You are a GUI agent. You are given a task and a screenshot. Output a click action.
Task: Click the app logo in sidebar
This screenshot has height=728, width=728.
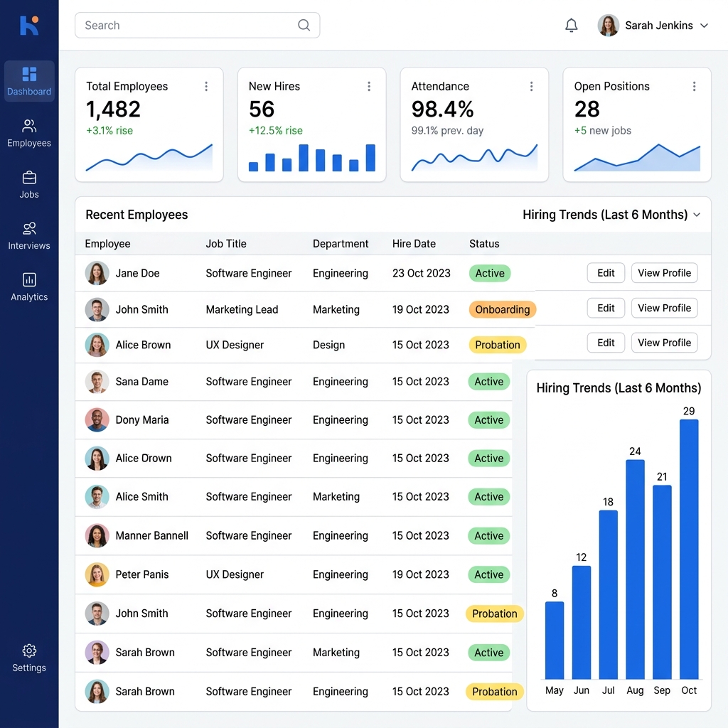pos(29,26)
